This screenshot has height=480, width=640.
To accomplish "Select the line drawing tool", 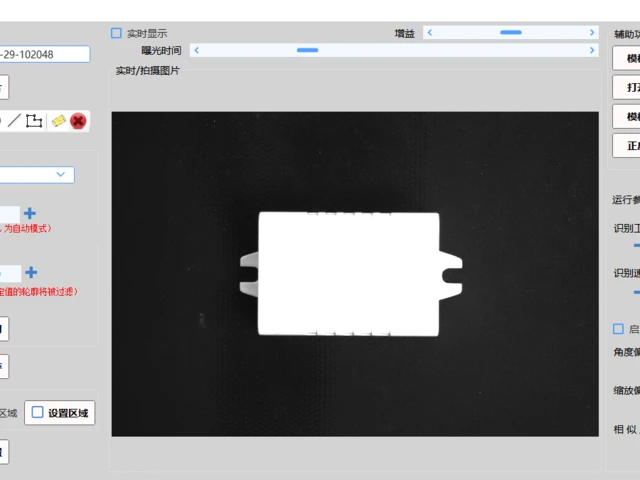I will coord(14,121).
